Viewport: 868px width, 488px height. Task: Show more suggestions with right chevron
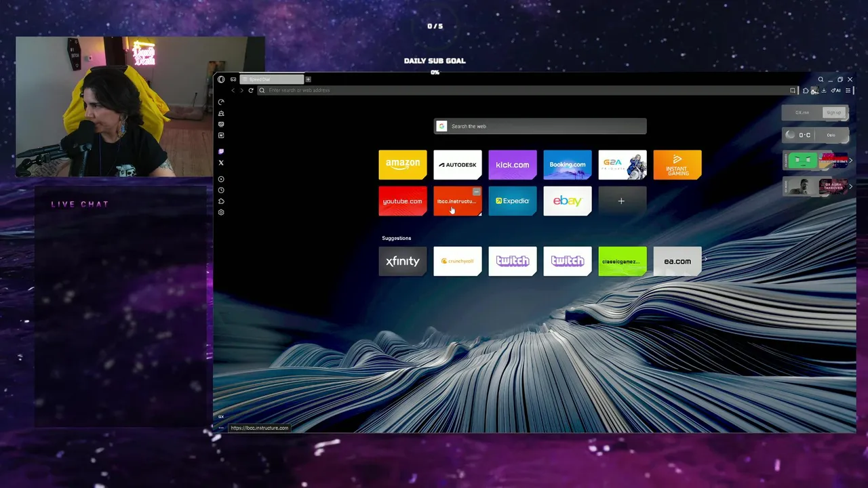coord(705,259)
